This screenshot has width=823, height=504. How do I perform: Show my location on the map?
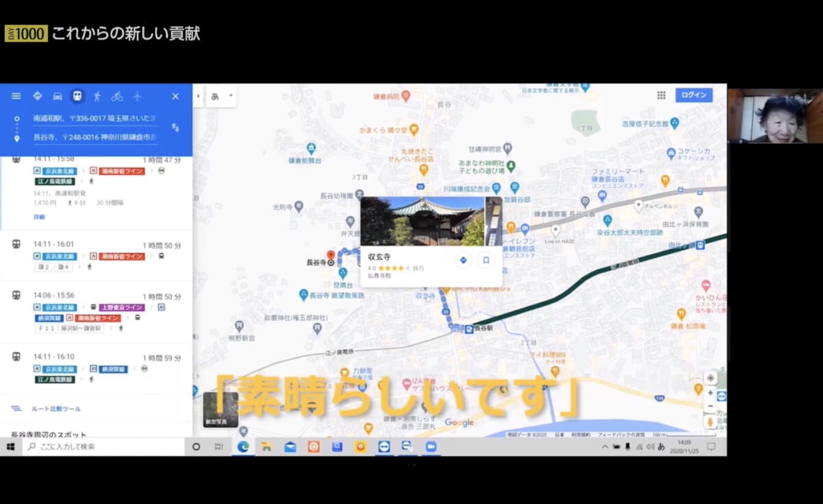point(711,378)
